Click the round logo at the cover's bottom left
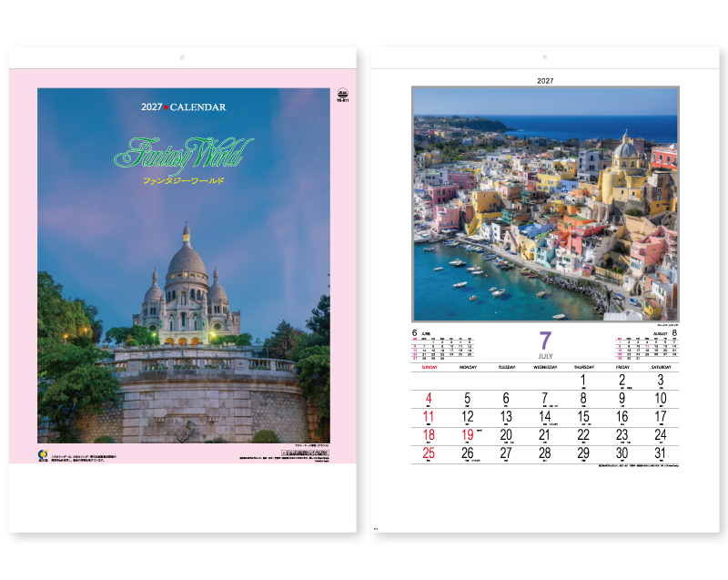This screenshot has width=728, height=580. point(43,454)
